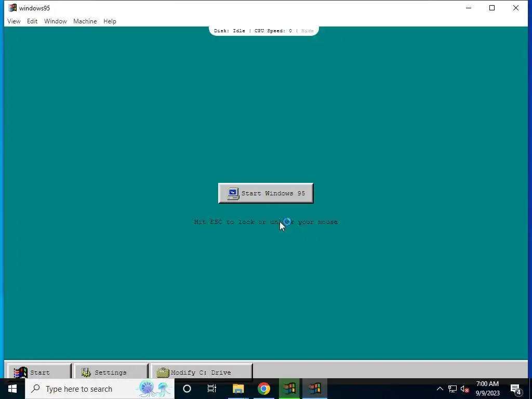Open the Edit menu
The width and height of the screenshot is (532, 399).
click(x=32, y=21)
